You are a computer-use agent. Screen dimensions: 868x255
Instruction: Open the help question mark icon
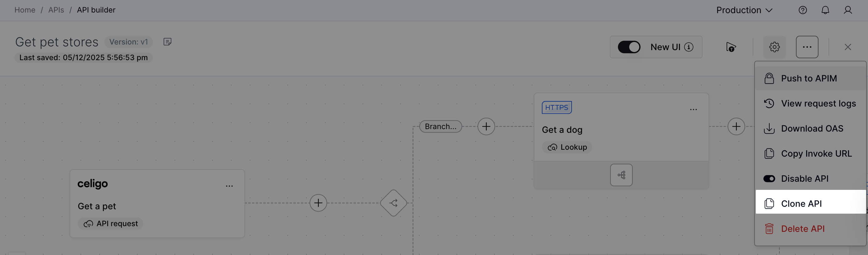803,10
